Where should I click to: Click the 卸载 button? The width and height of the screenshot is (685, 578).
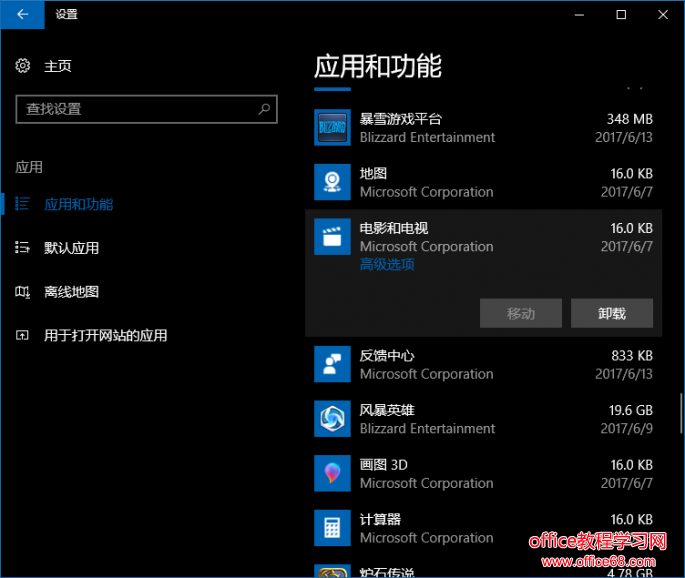(x=612, y=313)
